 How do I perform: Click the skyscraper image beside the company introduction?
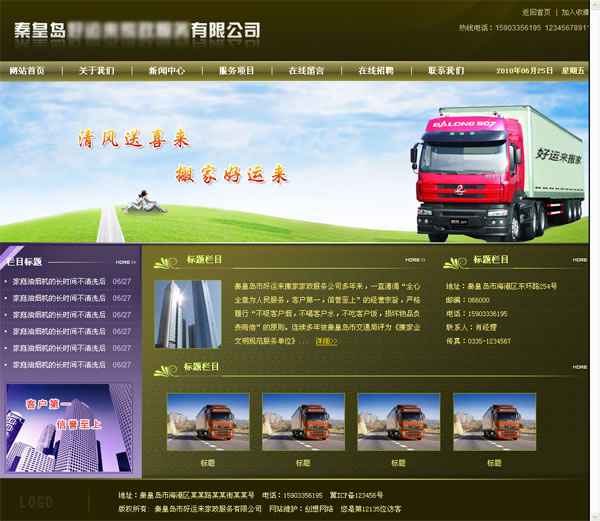point(187,313)
